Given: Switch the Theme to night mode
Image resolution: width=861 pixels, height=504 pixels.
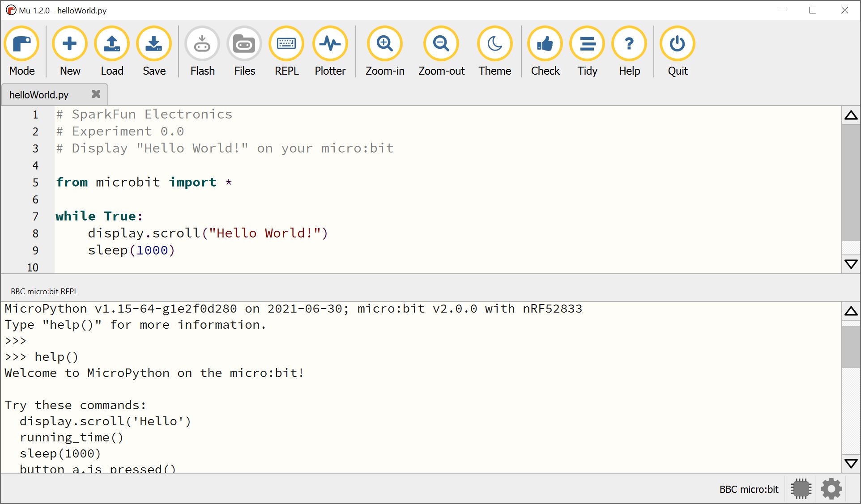Looking at the screenshot, I should pyautogui.click(x=495, y=51).
